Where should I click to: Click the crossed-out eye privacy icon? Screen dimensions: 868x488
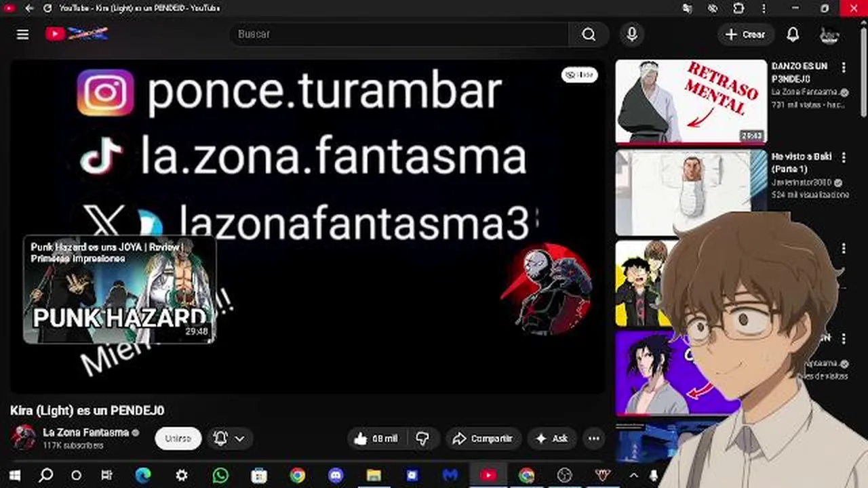tap(713, 8)
